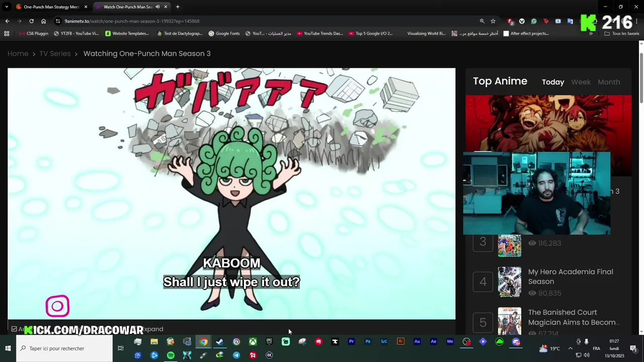
Task: Open the new tab plus button
Action: pos(178,7)
